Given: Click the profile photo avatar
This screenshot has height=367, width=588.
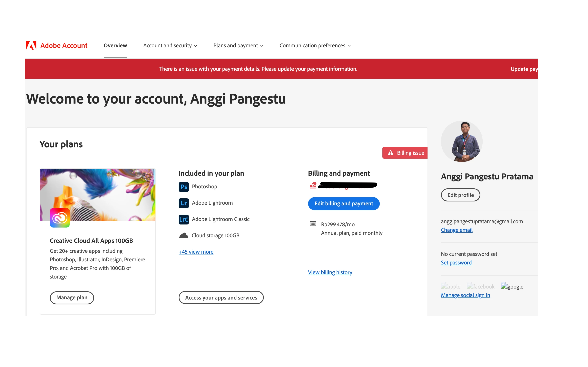Looking at the screenshot, I should (x=462, y=141).
